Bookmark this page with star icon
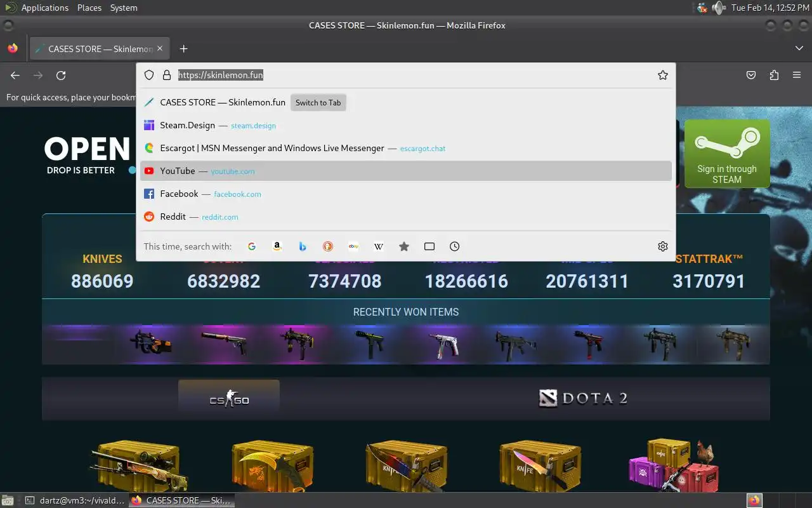The image size is (812, 508). [663, 75]
